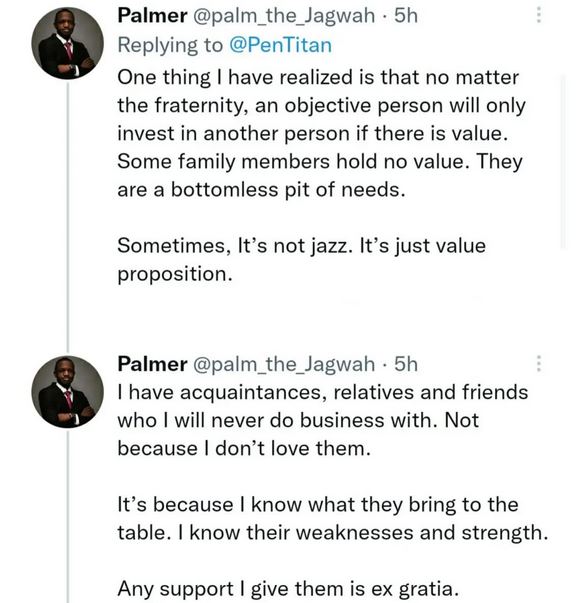Image resolution: width=576 pixels, height=603 pixels.
Task: Click the 5h timestamp on the second tweet
Action: point(406,364)
